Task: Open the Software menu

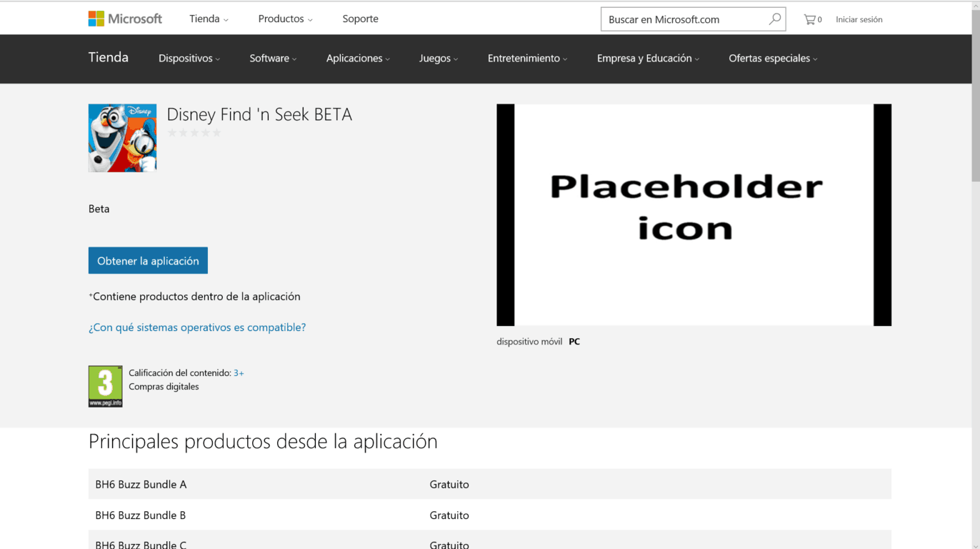Action: pos(273,59)
